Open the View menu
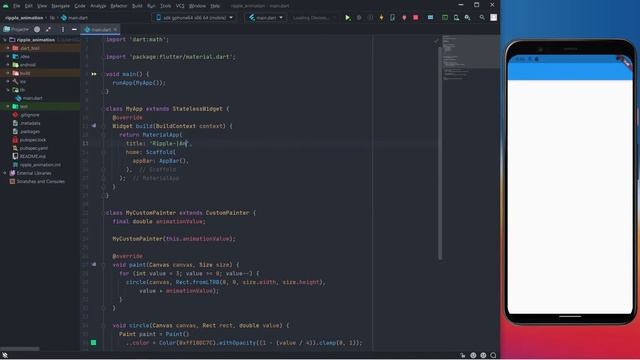Image resolution: width=640 pixels, height=360 pixels. point(42,6)
